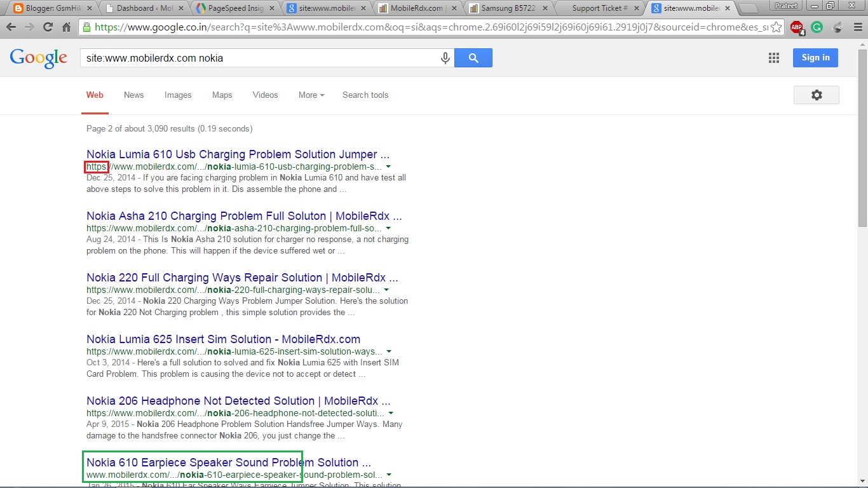The width and height of the screenshot is (868, 488).
Task: Open Search tools options
Action: (x=365, y=95)
